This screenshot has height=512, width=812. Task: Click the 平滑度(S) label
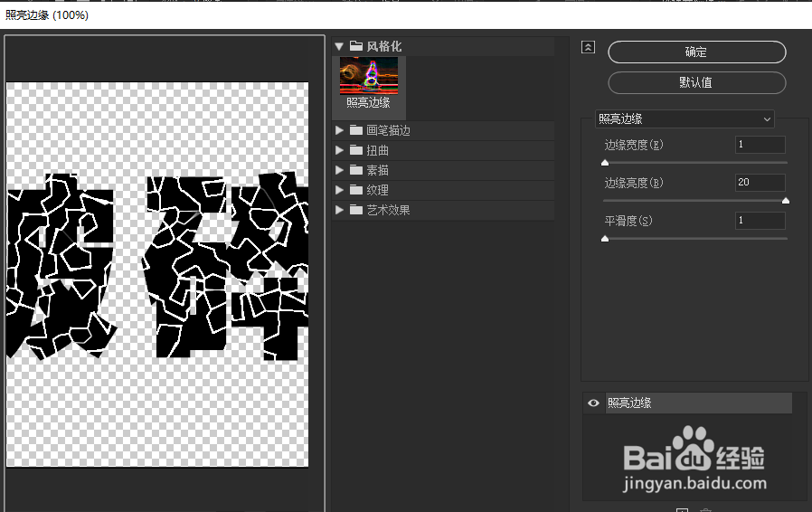pos(628,220)
